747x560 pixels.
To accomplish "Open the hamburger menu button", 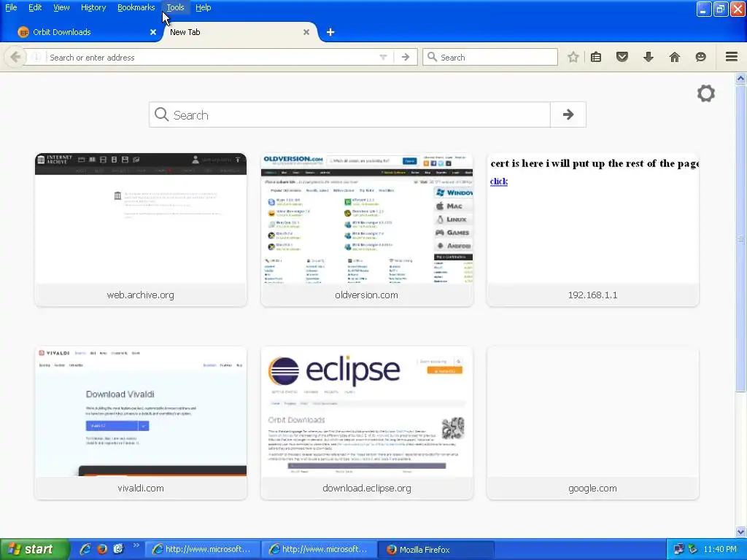I will click(x=732, y=57).
